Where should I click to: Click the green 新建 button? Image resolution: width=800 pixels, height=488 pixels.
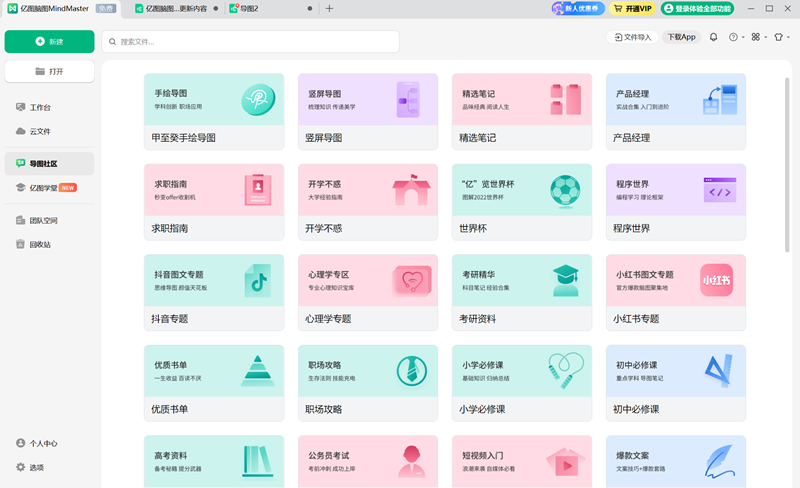coord(49,41)
